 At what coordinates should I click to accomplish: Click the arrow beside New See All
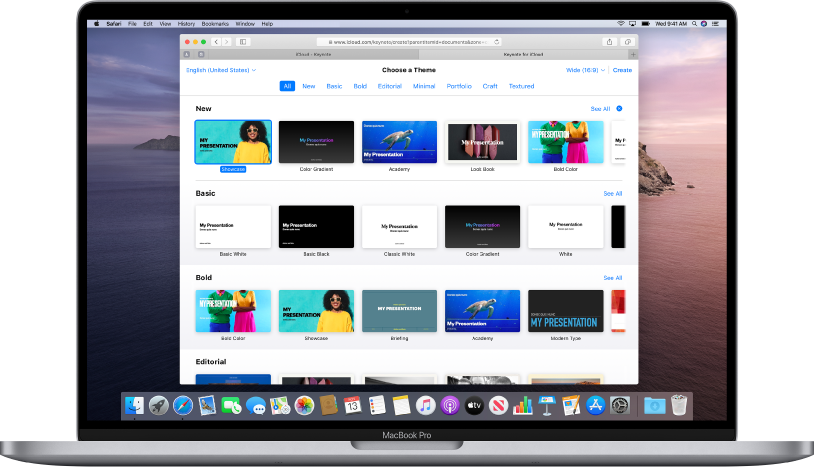pos(619,108)
